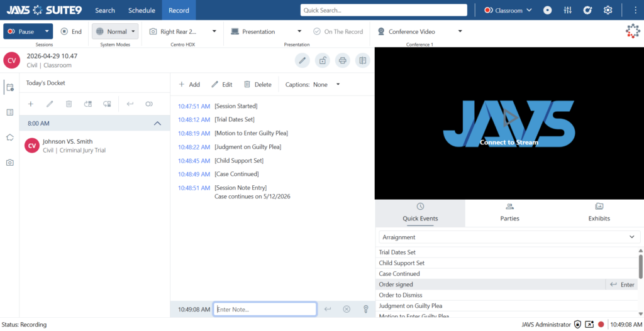Click the unlock padlock icon in session header
The height and width of the screenshot is (331, 644).
tap(323, 61)
